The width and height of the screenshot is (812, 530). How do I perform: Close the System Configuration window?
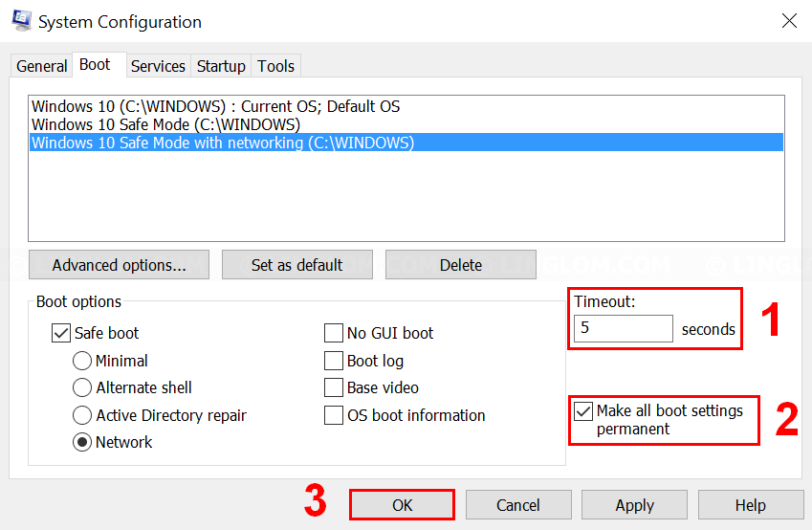[789, 21]
